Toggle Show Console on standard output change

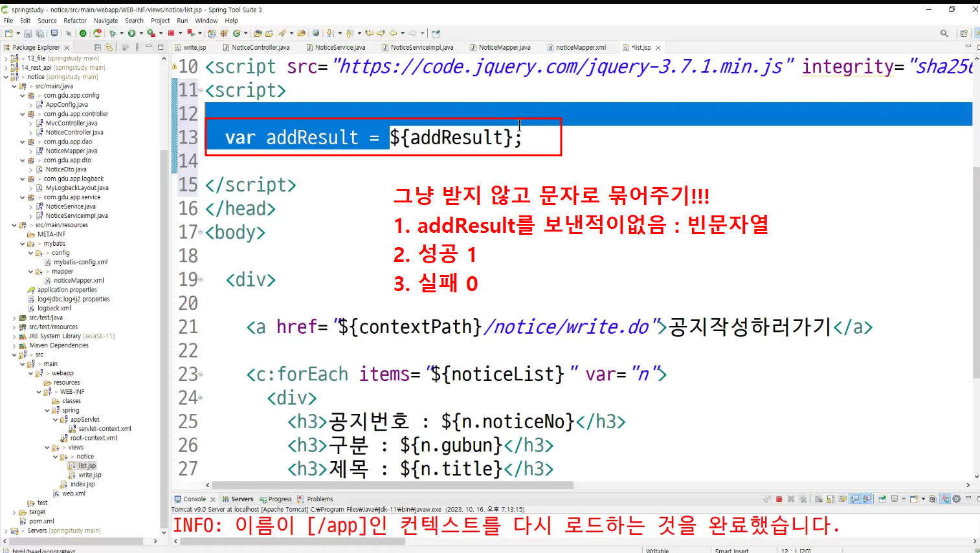(x=855, y=499)
